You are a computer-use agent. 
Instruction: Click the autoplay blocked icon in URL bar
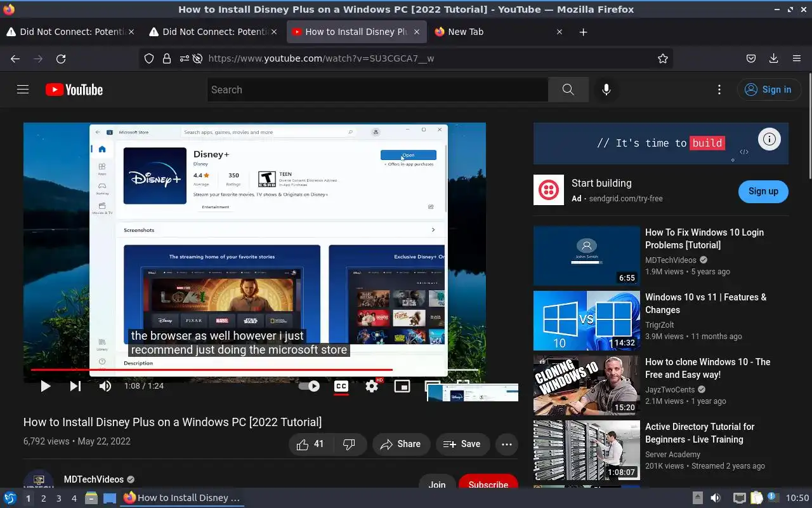pos(197,58)
